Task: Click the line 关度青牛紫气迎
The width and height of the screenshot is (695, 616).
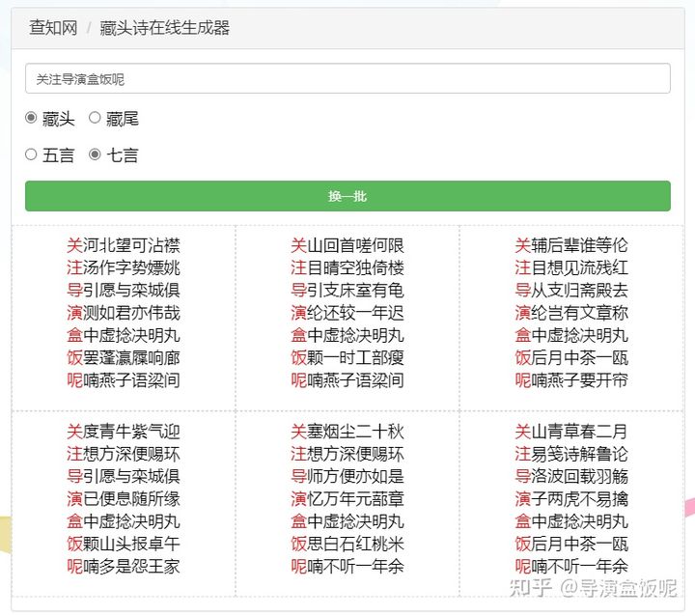Action: (x=124, y=431)
